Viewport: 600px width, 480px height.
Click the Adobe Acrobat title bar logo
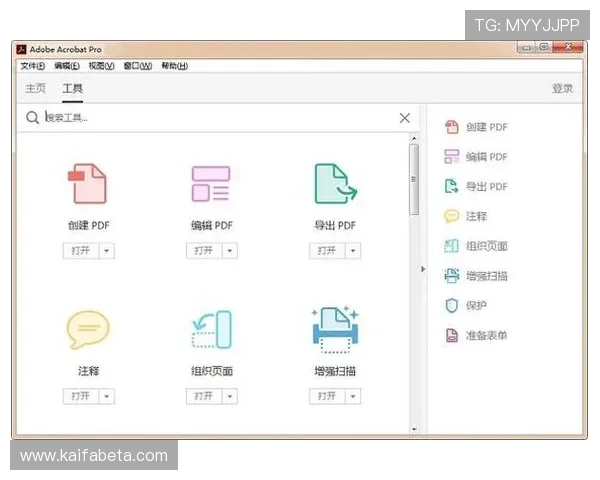click(21, 49)
